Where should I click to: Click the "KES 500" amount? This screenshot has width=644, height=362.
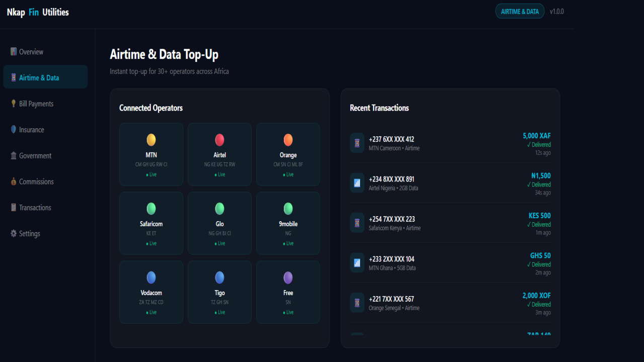coord(540,216)
